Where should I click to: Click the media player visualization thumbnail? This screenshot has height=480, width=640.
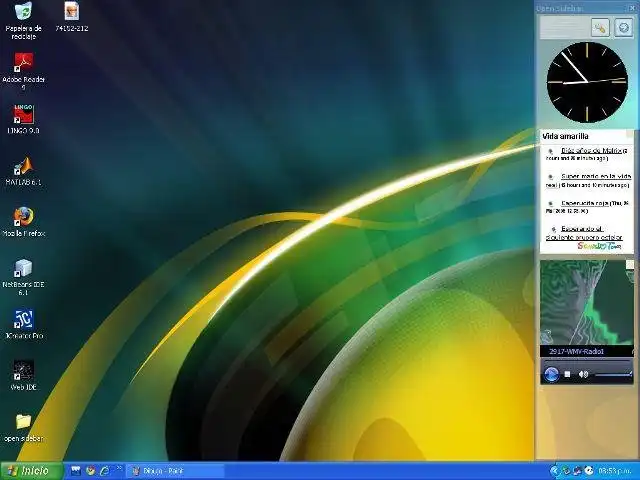click(x=587, y=302)
